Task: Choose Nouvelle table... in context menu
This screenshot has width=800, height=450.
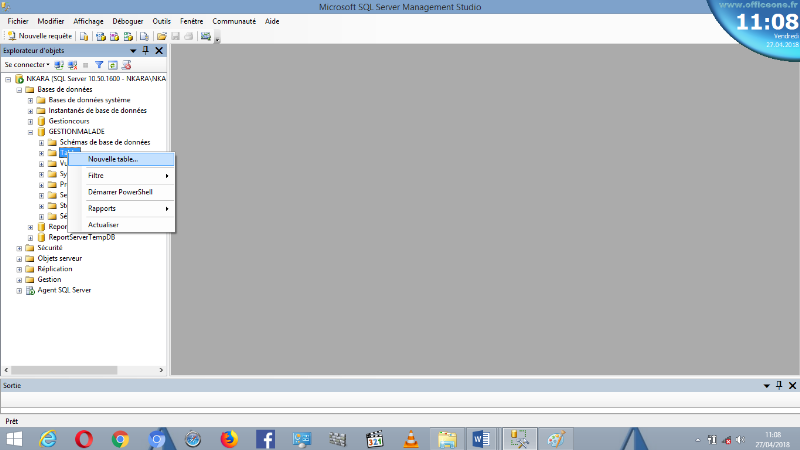Action: 121,159
